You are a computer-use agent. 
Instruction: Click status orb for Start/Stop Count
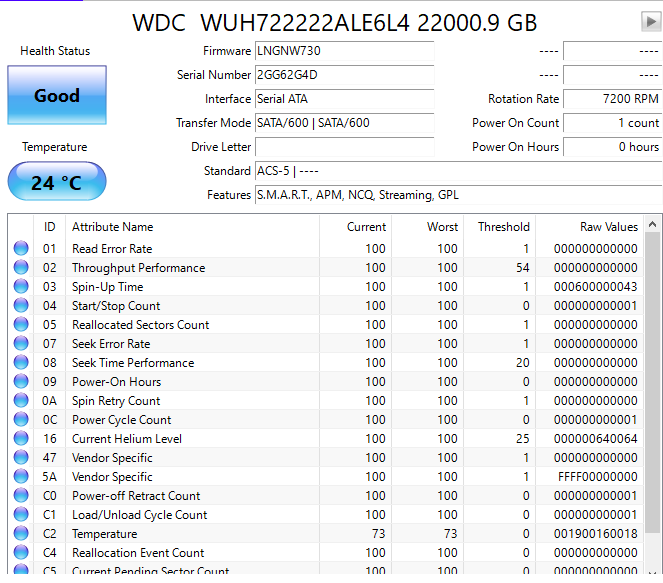[21, 305]
